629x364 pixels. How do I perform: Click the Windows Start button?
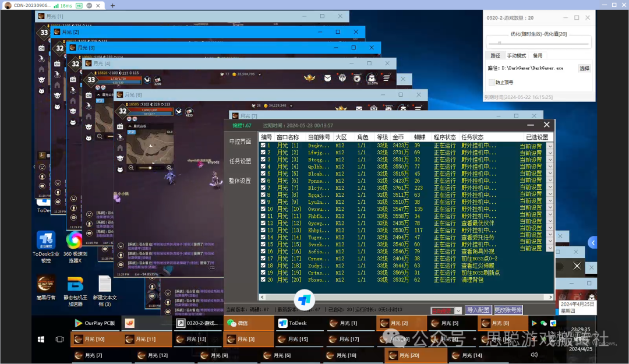(41, 339)
